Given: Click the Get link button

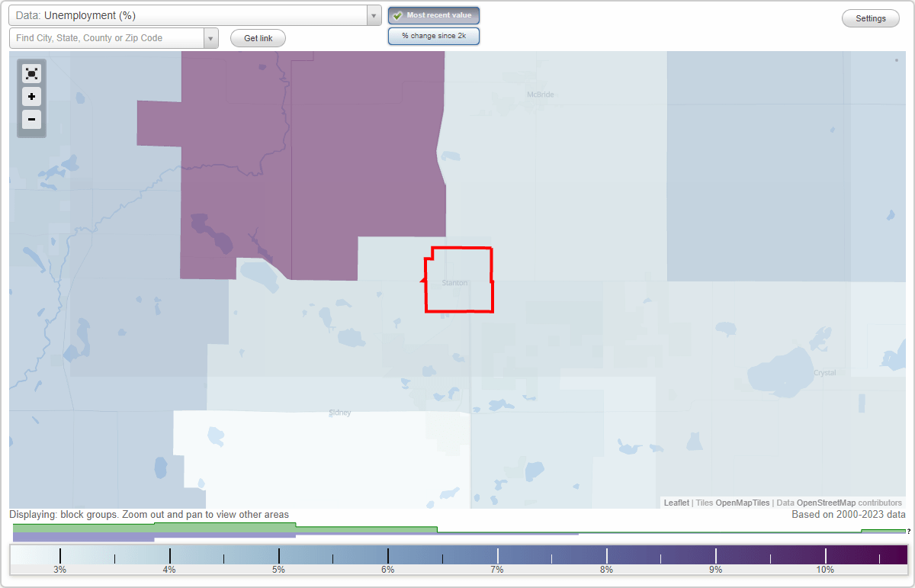Looking at the screenshot, I should point(257,37).
